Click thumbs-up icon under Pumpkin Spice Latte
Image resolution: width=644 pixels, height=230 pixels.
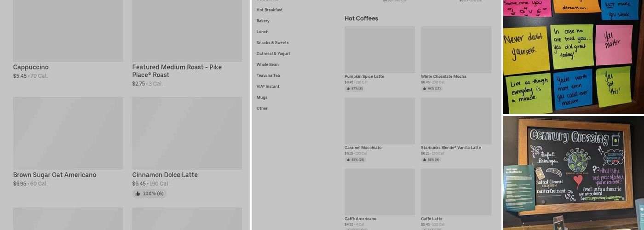[x=348, y=89]
